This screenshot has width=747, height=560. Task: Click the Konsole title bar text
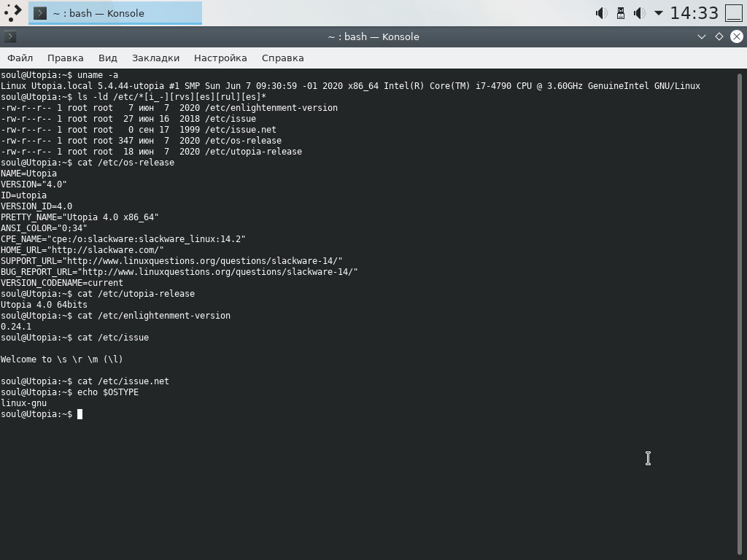373,36
